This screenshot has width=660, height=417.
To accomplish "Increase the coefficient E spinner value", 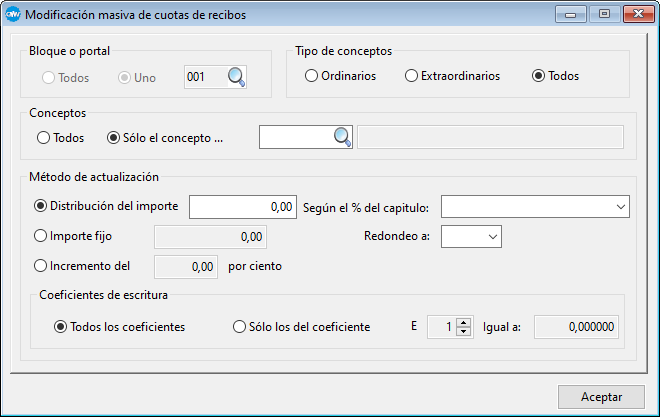I will pyautogui.click(x=463, y=322).
